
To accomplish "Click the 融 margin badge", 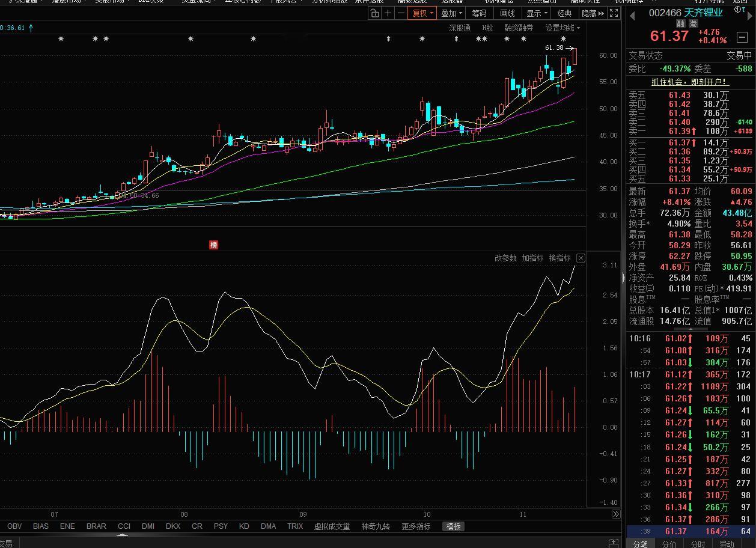I will coord(680,23).
